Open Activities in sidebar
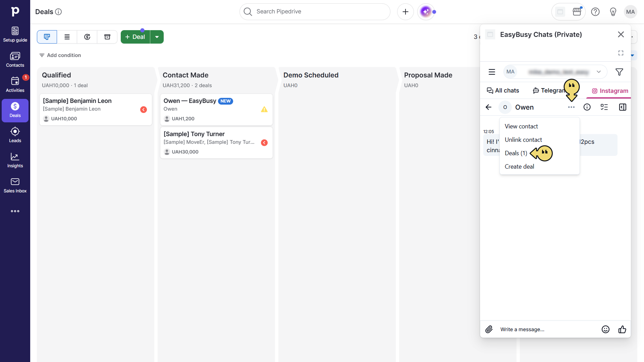Screen dimensions: 644x362 click(15, 85)
